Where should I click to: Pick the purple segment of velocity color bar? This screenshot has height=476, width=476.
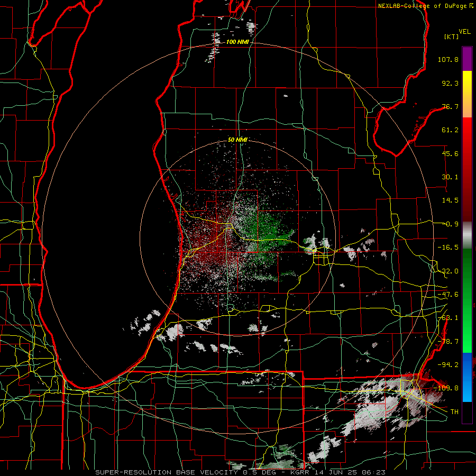pos(467,59)
